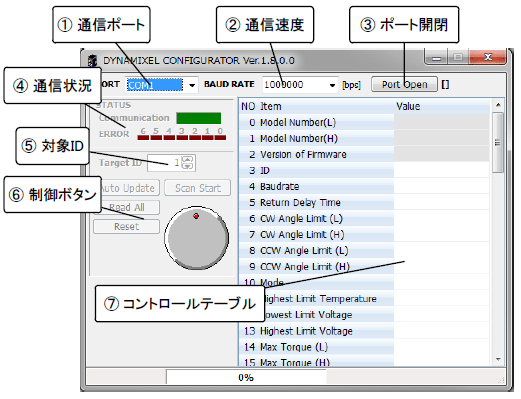Click the Reset button
521x399 pixels.
127,227
